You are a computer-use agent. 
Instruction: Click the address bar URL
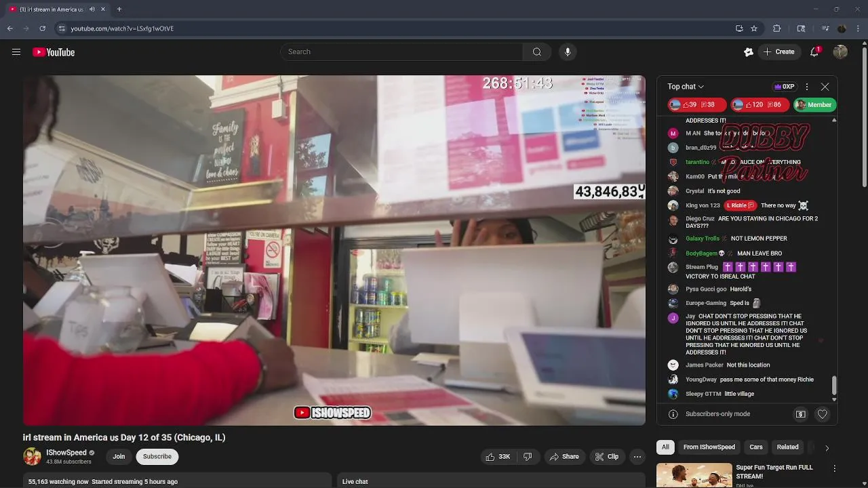point(122,28)
